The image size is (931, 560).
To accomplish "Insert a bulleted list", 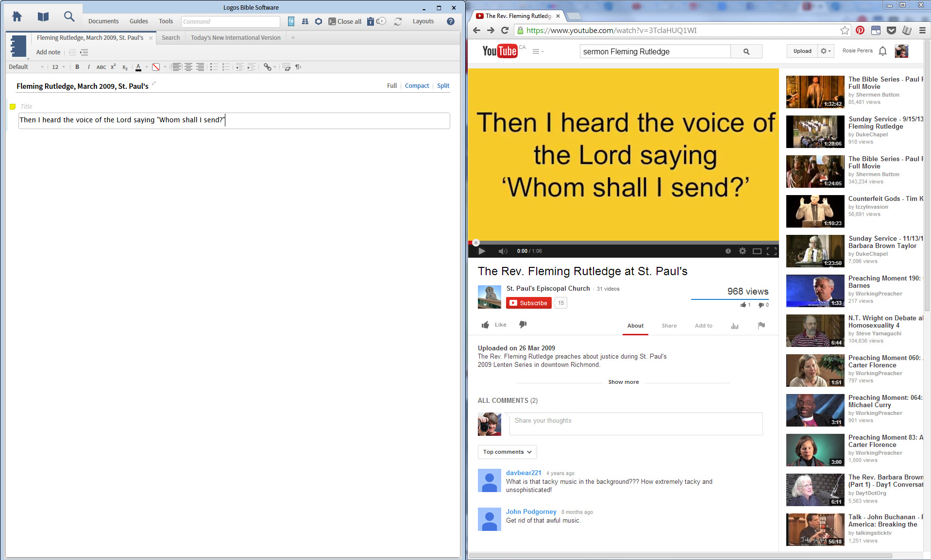I will tap(214, 67).
